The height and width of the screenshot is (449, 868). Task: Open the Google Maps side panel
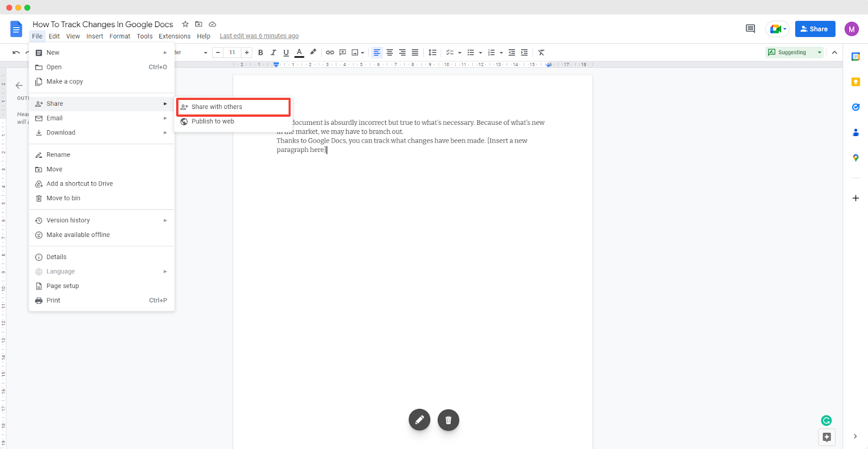tap(856, 158)
